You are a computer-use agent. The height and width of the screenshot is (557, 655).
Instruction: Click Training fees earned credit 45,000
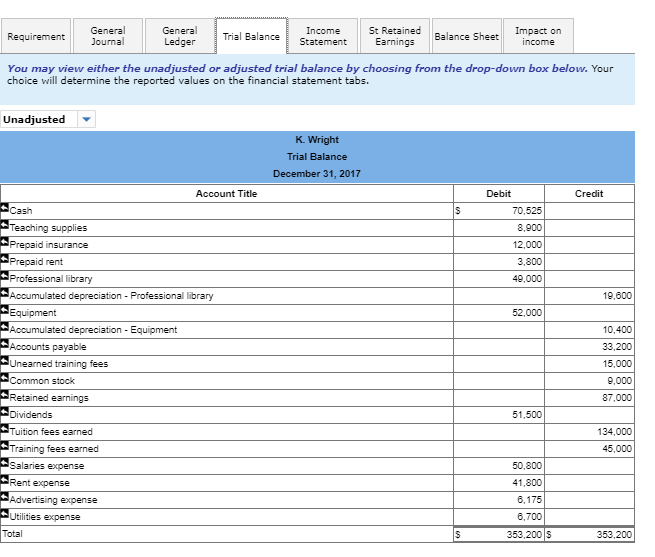click(x=617, y=449)
